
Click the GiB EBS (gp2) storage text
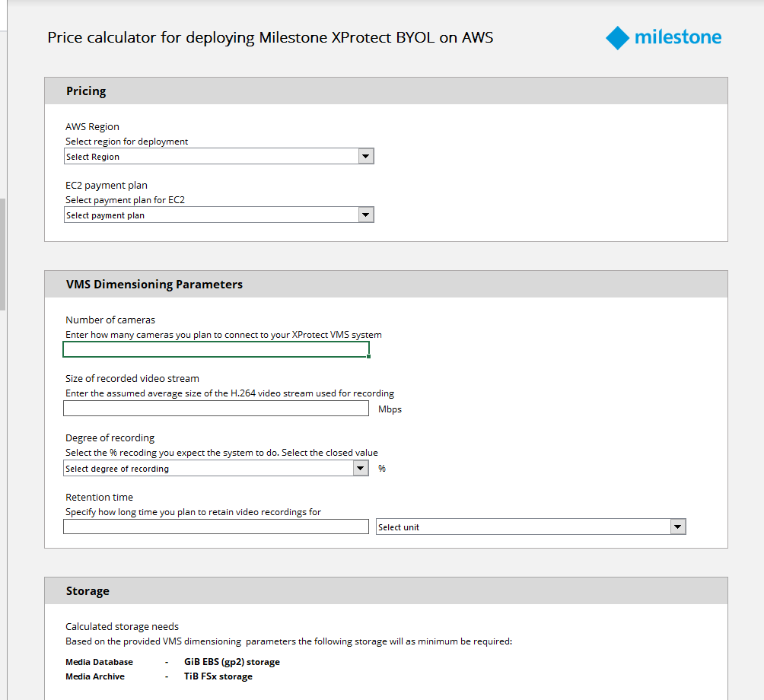click(232, 662)
